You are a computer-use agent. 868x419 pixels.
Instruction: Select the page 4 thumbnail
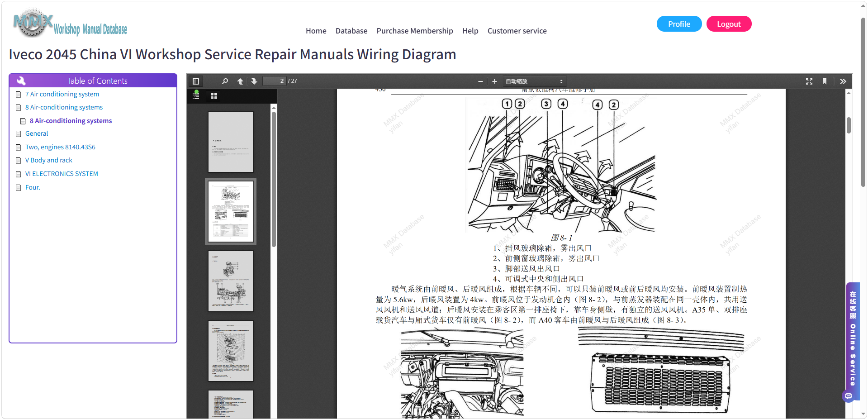231,351
